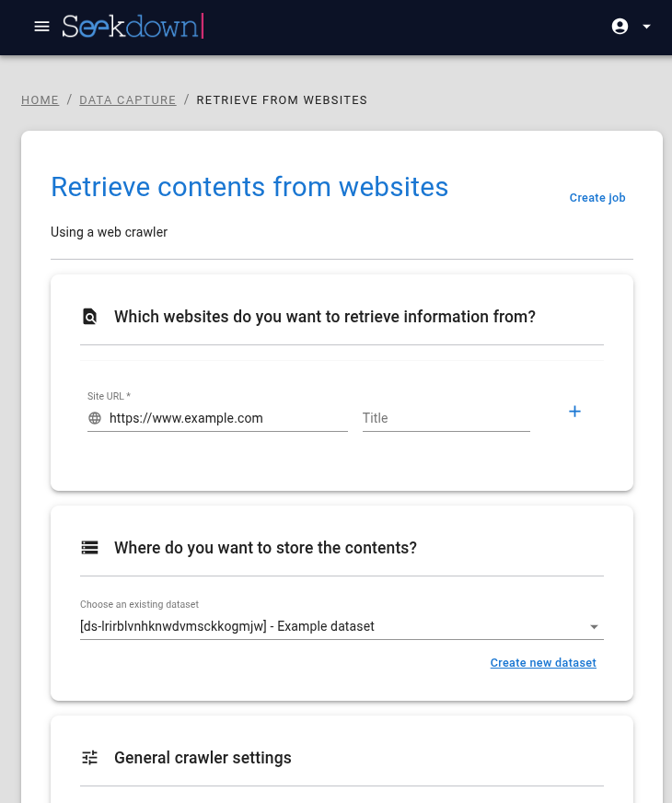Open the hamburger navigation menu
Viewport: 672px width, 803px height.
point(41,26)
